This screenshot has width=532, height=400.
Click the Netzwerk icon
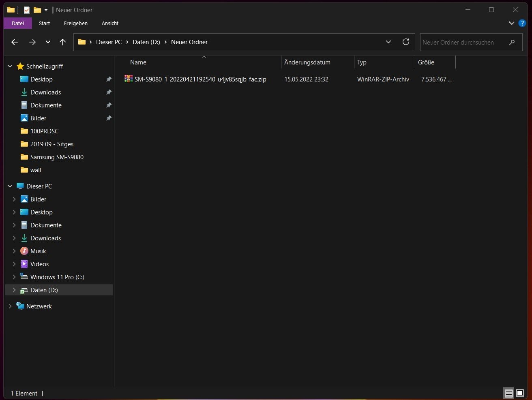click(20, 306)
